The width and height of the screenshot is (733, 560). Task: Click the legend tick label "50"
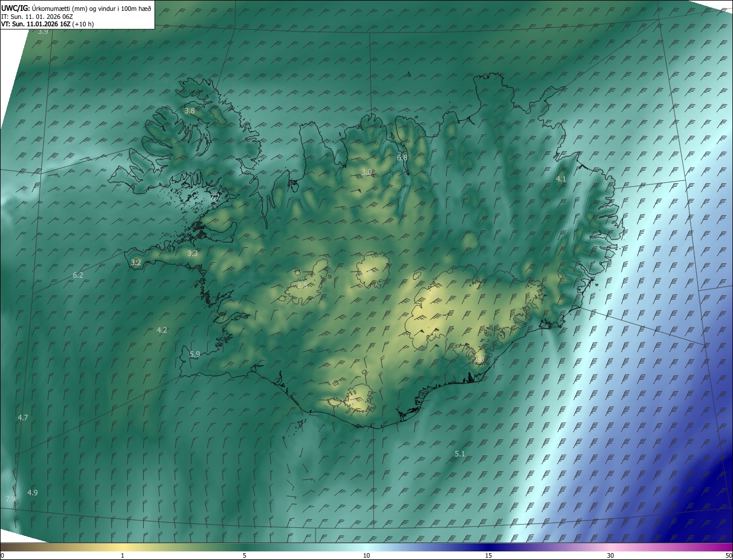coord(728,556)
